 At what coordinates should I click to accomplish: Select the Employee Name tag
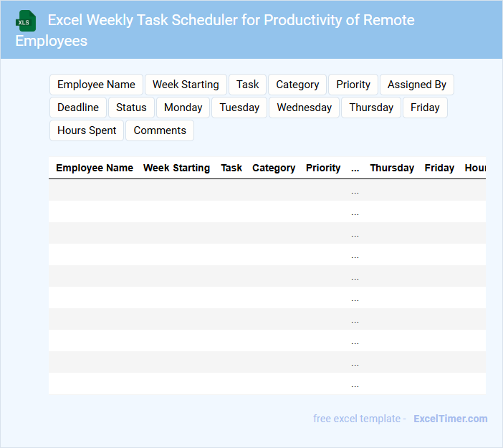tap(96, 85)
